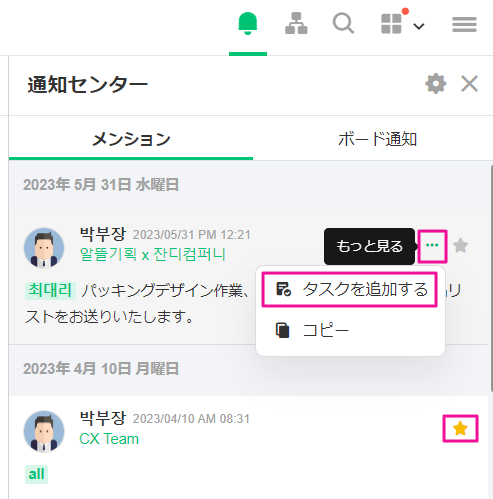Click the green notification bell icon
This screenshot has height=499, width=493.
248,23
